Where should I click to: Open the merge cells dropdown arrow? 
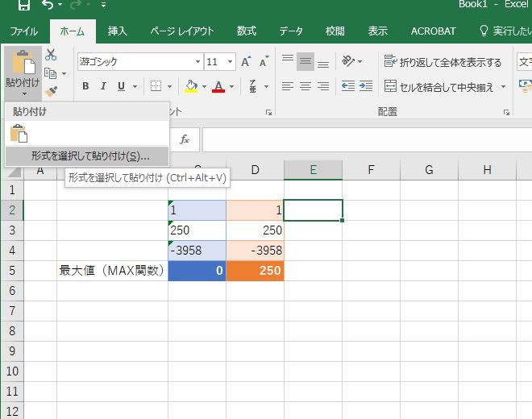coord(504,87)
